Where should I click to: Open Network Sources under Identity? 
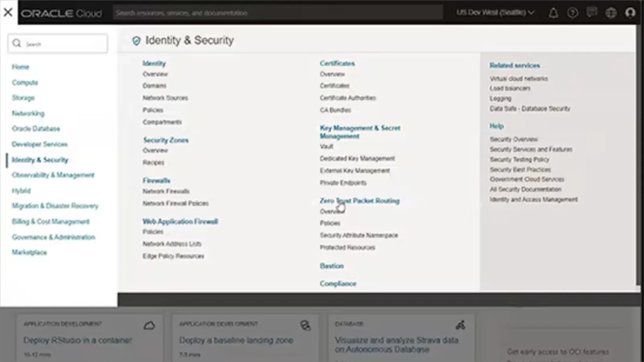pos(165,98)
